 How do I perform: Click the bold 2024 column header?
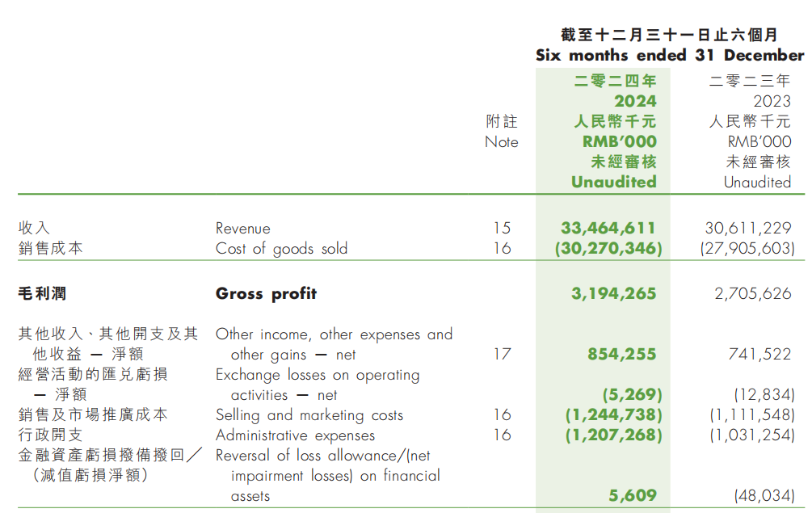click(x=635, y=101)
